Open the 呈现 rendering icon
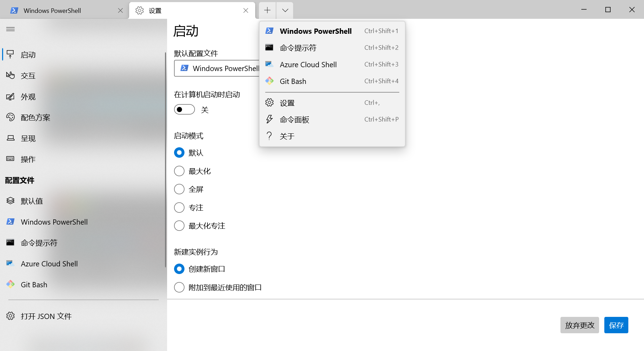Screen dimensions: 644x351 coord(10,138)
